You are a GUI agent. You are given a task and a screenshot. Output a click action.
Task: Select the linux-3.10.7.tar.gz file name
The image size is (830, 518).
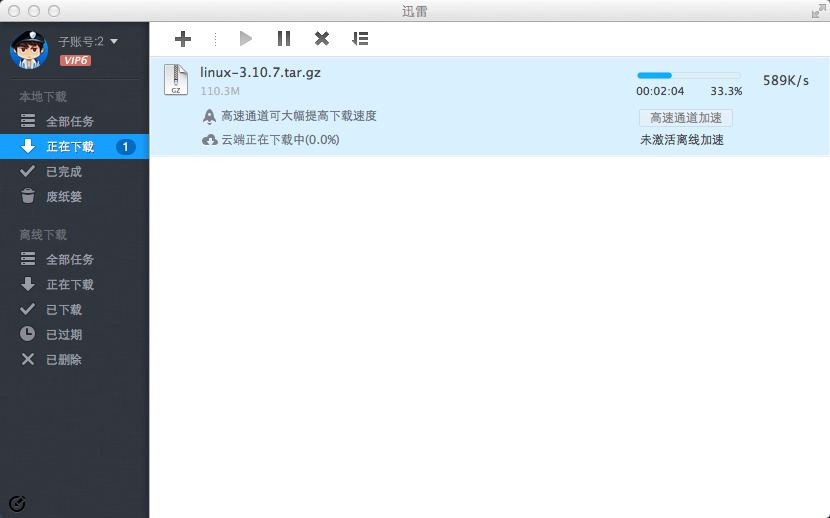pyautogui.click(x=260, y=72)
